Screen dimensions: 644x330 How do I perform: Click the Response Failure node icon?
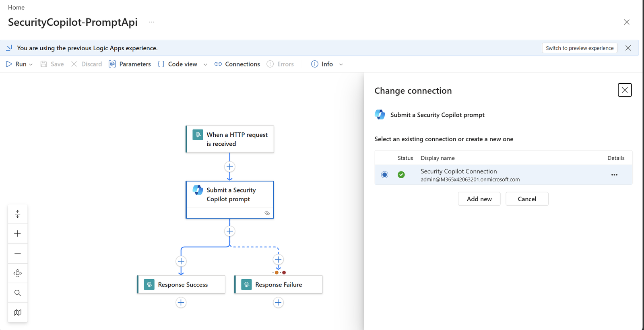(x=246, y=285)
